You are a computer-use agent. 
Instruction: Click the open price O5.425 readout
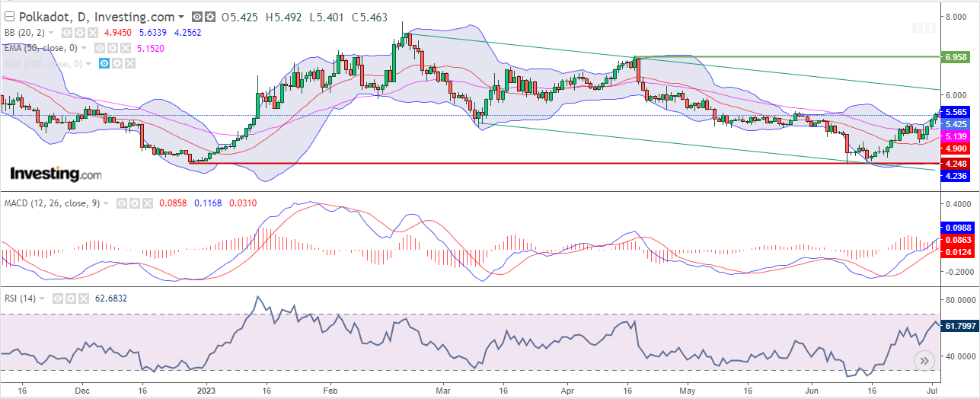238,16
